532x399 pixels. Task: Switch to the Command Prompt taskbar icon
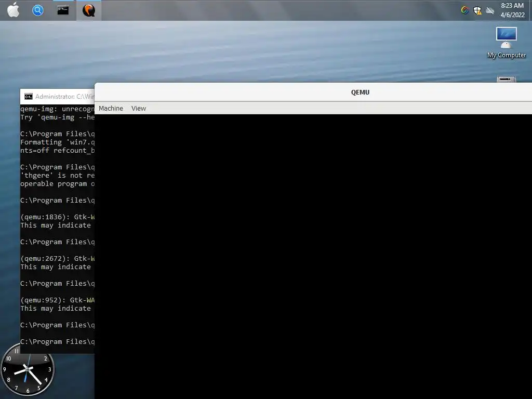coord(63,10)
